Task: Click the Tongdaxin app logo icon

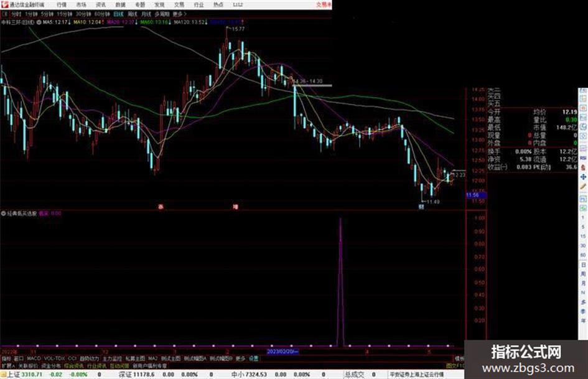Action: [4, 4]
